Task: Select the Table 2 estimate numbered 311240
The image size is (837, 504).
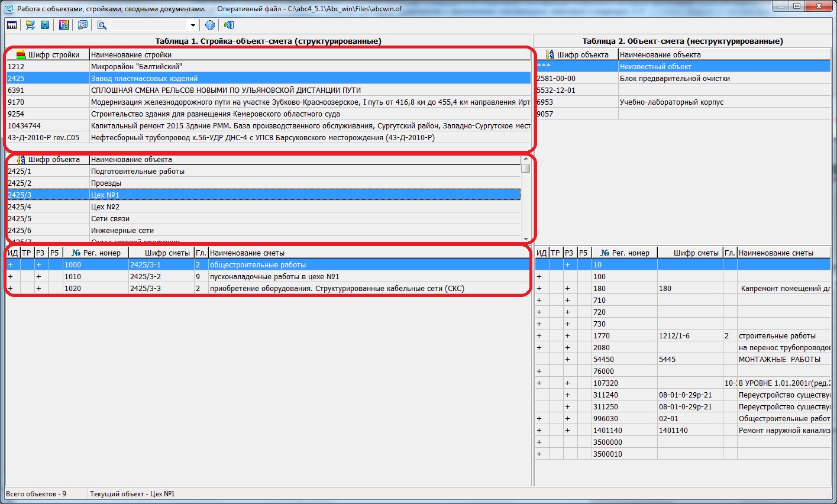Action: [x=683, y=395]
